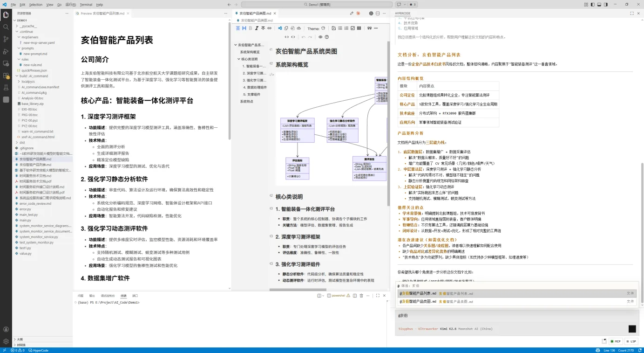Open the Source Control view
This screenshot has width=644, height=353.
click(6, 39)
